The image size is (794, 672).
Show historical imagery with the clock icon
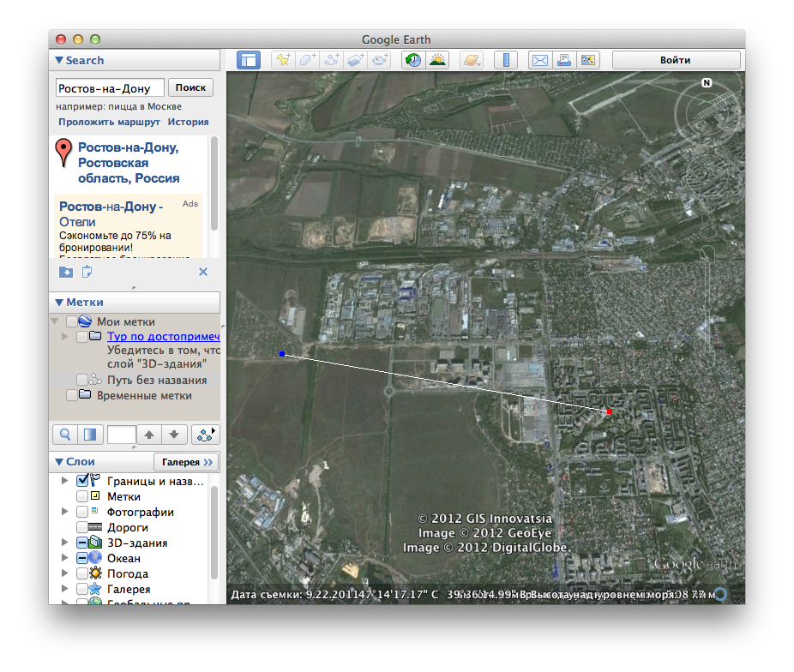(x=413, y=60)
